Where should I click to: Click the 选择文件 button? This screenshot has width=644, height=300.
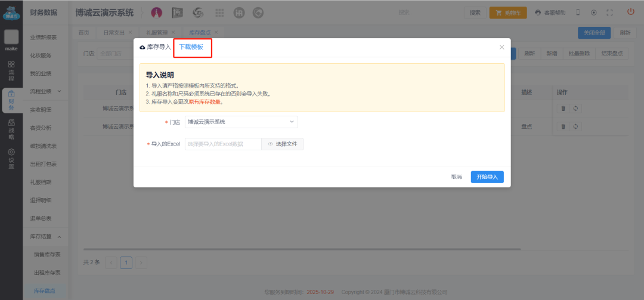pyautogui.click(x=282, y=144)
